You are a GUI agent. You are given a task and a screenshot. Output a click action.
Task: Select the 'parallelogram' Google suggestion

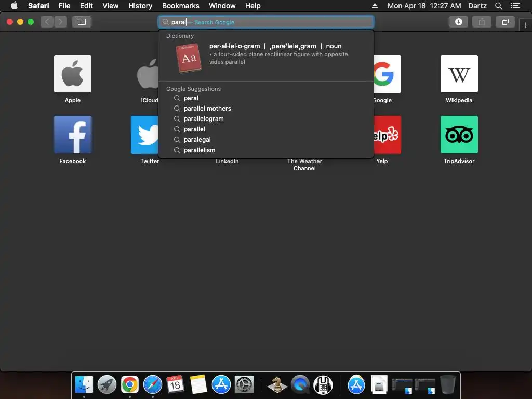[x=266, y=119]
